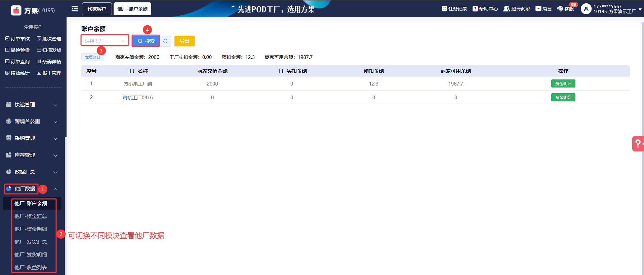Switch to the 代发客户 tab
644x275 pixels.
97,9
